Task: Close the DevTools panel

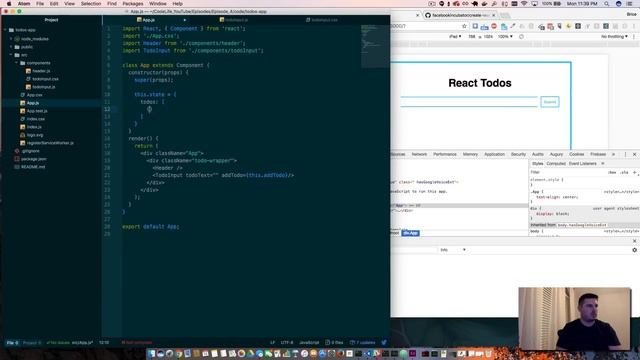Action: click(x=634, y=154)
